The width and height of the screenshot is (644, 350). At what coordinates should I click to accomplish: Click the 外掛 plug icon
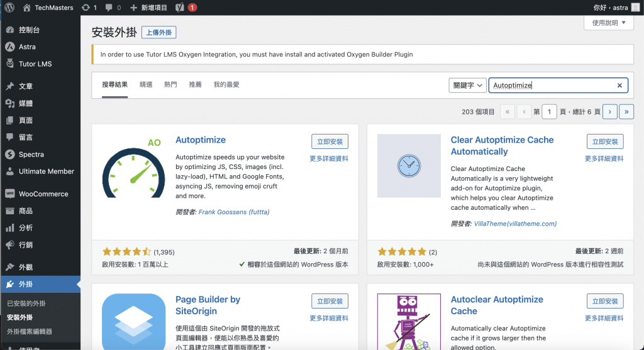pyautogui.click(x=10, y=284)
